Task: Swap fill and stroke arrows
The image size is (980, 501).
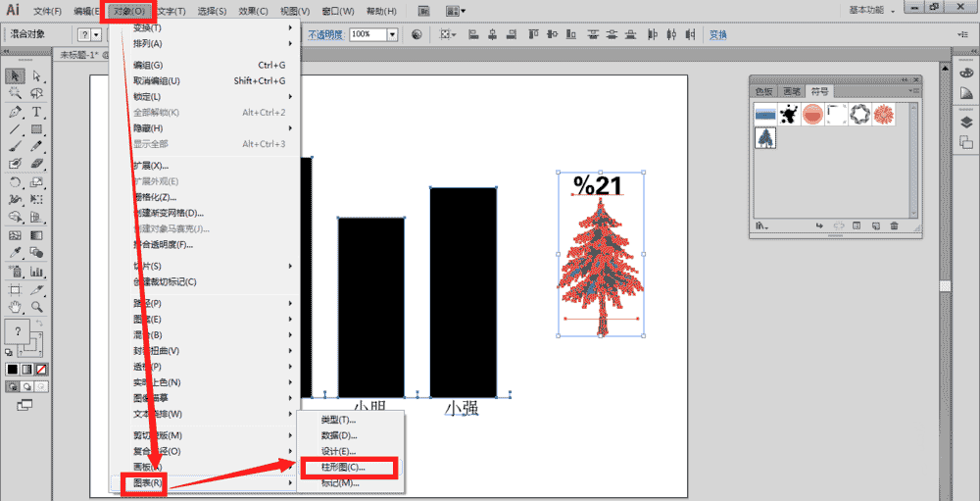Action: [40, 323]
